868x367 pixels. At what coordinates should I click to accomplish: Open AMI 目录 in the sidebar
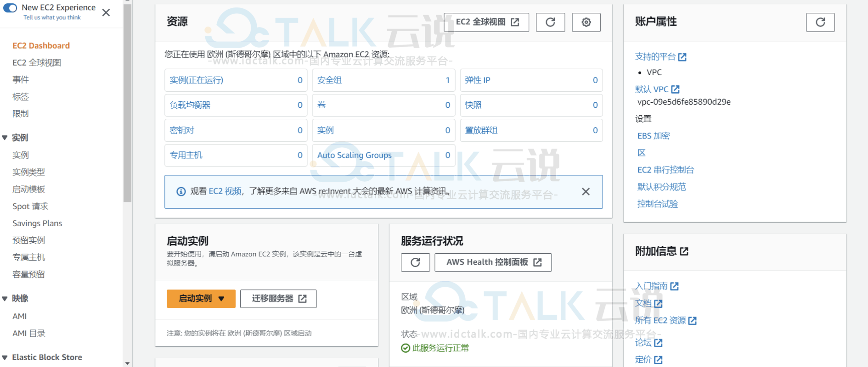click(29, 334)
